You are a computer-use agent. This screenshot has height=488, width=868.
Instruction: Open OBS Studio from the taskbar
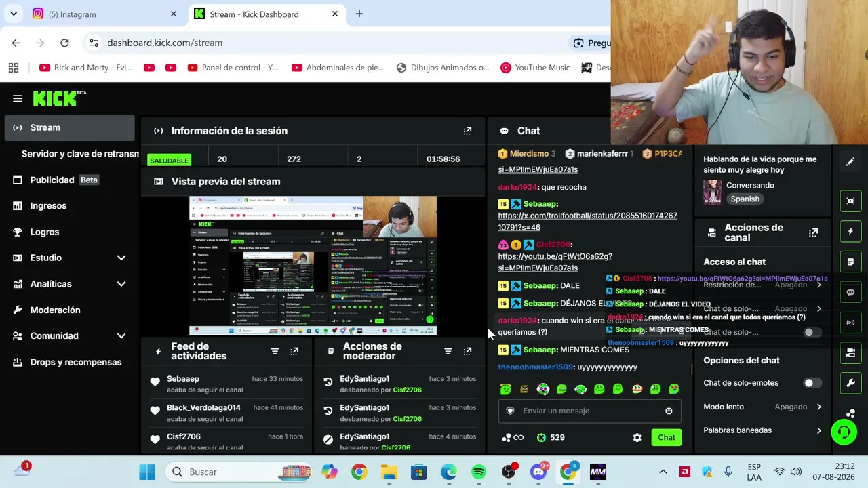pyautogui.click(x=508, y=472)
